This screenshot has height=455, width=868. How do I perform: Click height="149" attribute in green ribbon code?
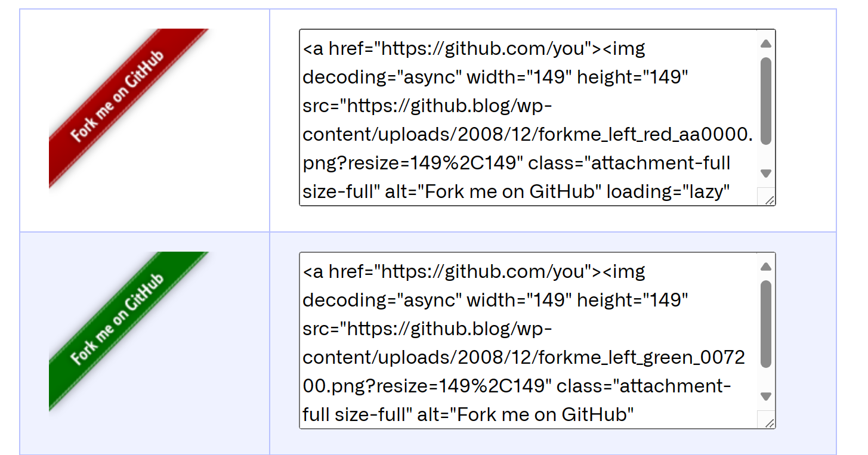[633, 300]
